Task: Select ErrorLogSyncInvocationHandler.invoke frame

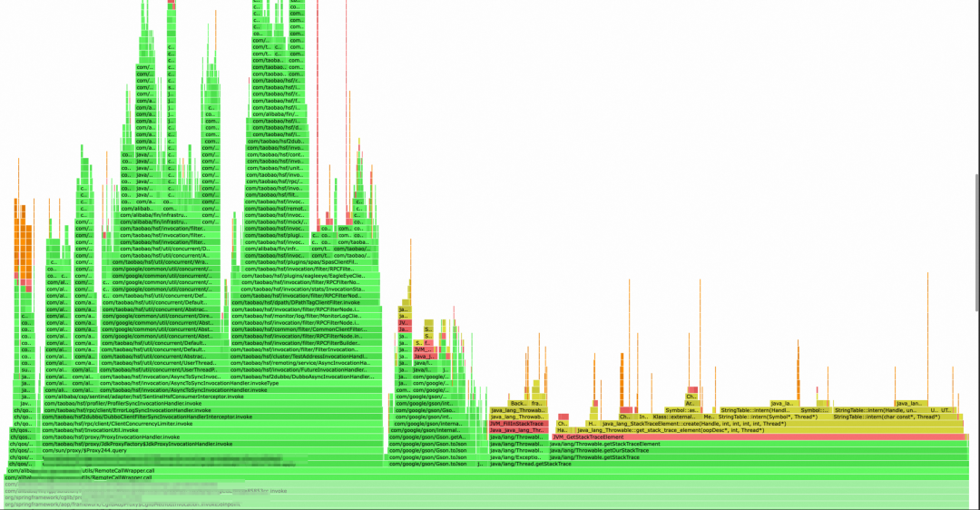Action: tap(211, 410)
